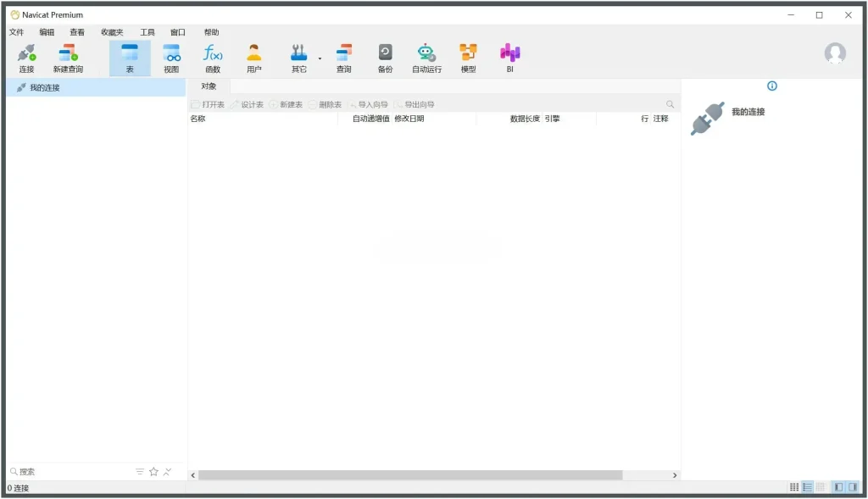This screenshot has width=868, height=499.
Task: Minimize the Navicat Premium window
Action: tap(791, 15)
